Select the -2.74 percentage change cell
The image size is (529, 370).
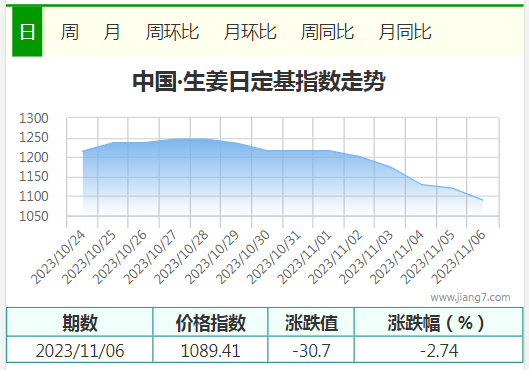[439, 350]
